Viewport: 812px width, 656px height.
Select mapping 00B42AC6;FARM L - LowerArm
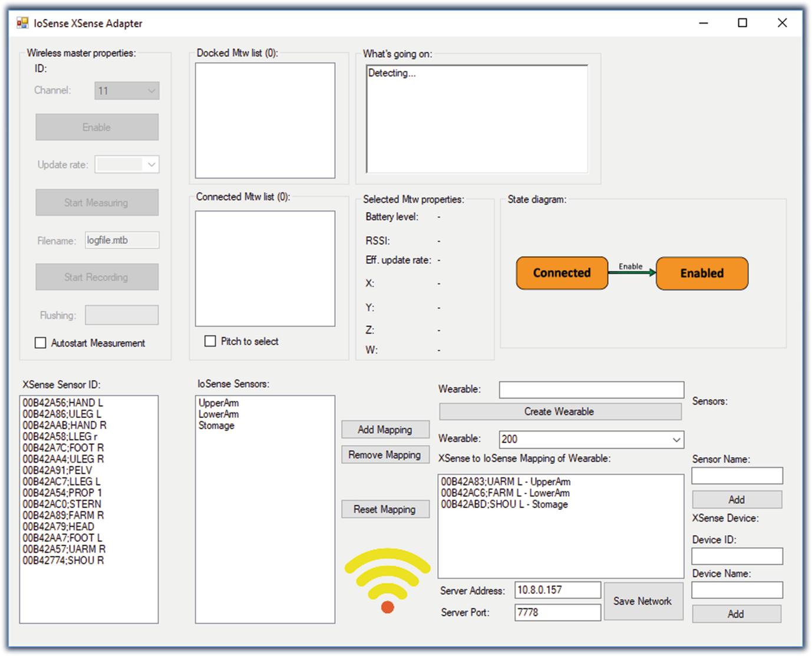pos(505,493)
